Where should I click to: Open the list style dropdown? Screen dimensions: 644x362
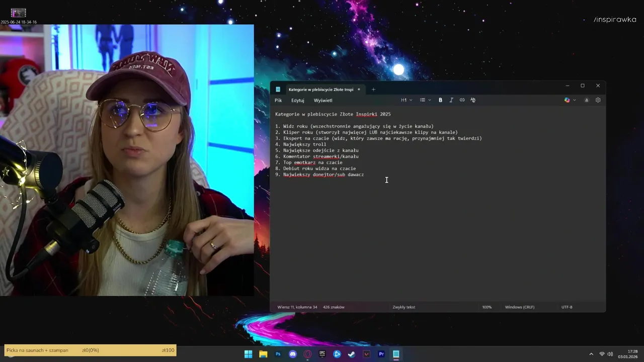click(426, 100)
